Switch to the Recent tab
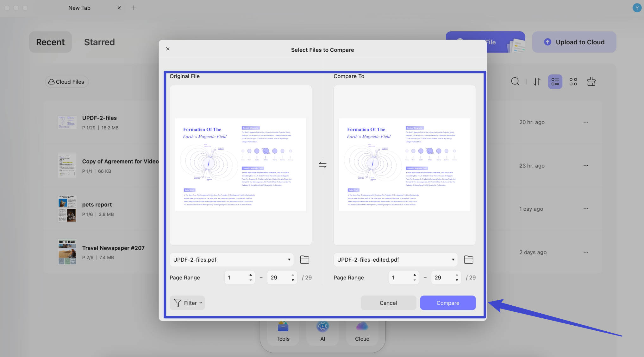Viewport: 644px width, 357px height. 50,42
